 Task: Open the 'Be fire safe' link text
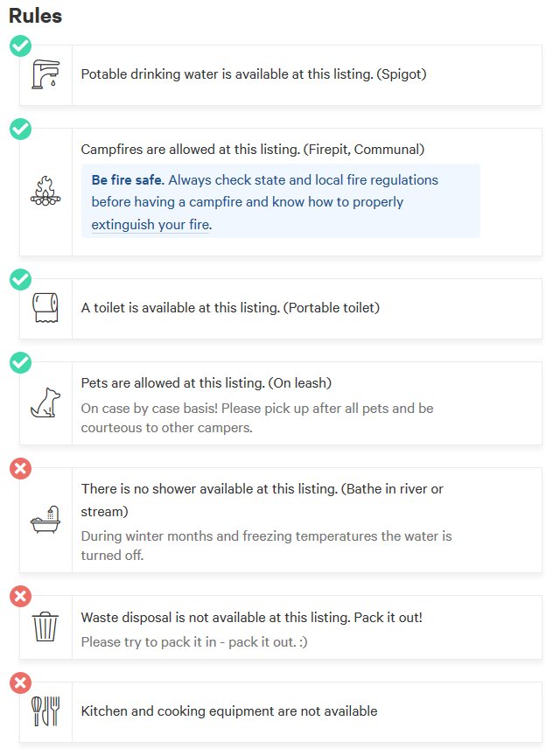(128, 180)
